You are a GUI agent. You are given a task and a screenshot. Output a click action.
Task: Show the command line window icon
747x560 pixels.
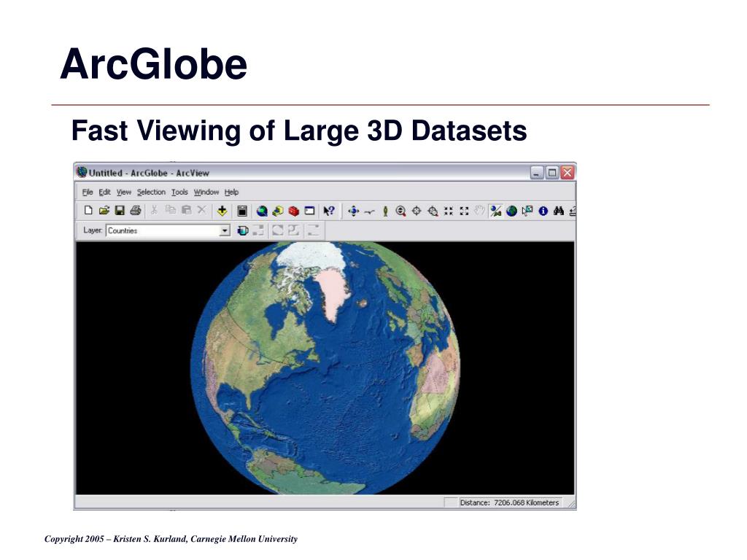[x=309, y=211]
